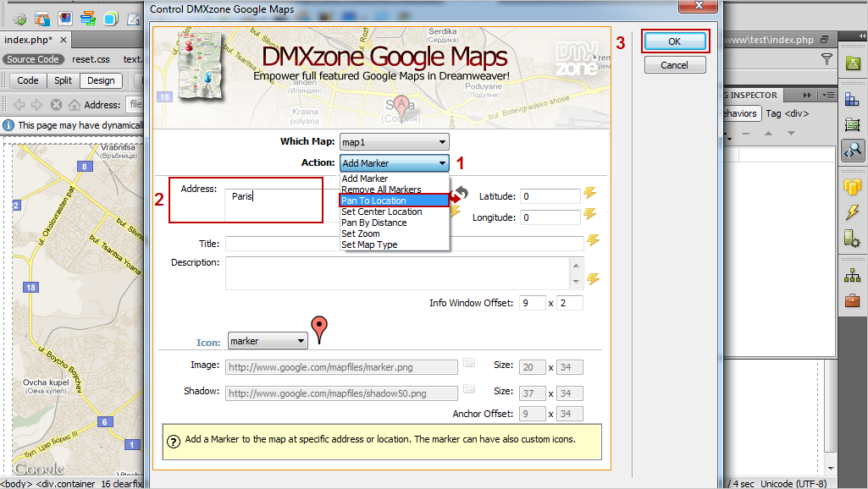868x489 pixels.
Task: Open the reset.css related file
Action: [91, 59]
